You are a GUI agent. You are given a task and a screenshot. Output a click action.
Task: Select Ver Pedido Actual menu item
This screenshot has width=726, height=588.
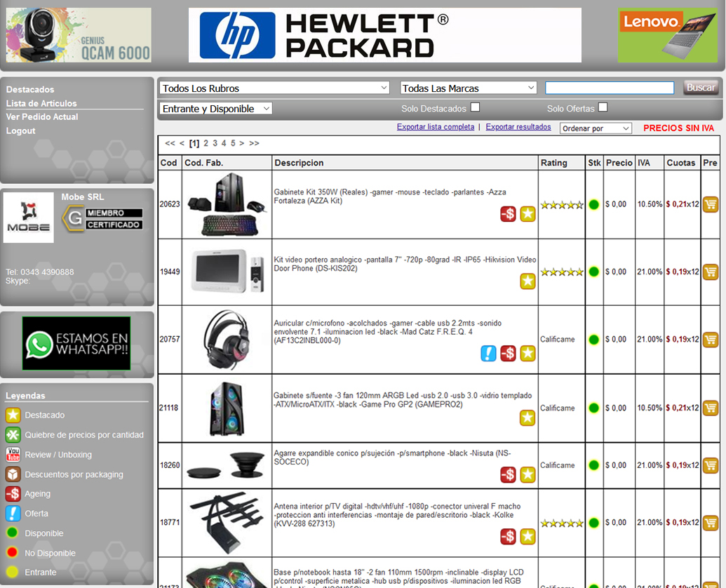pos(42,117)
